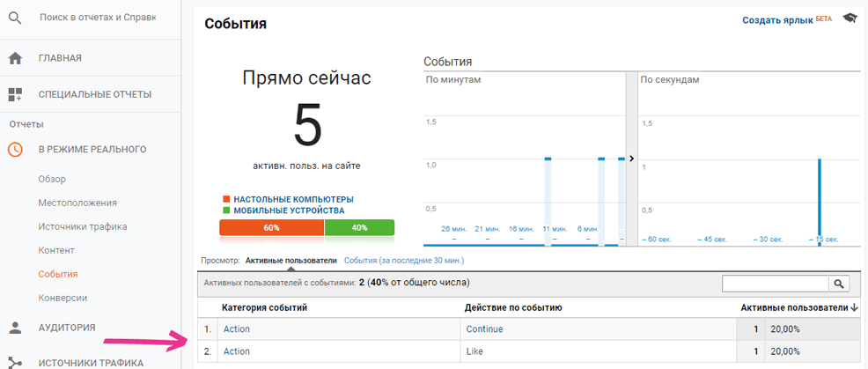The width and height of the screenshot is (868, 369).
Task: Click Активные пользователи column header
Action: 794,307
